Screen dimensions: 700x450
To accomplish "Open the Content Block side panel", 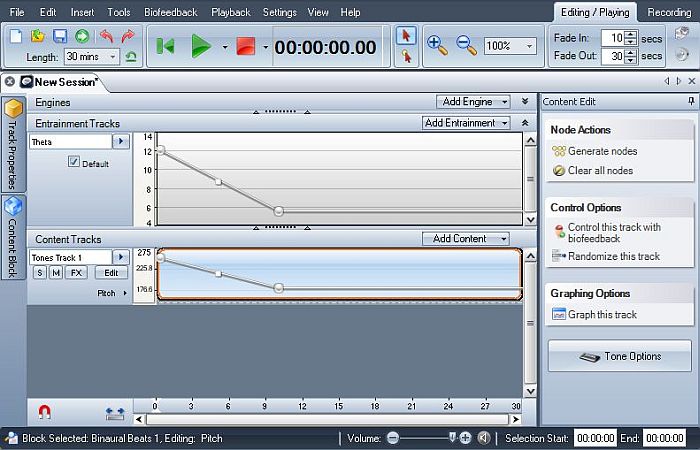I will (13, 237).
